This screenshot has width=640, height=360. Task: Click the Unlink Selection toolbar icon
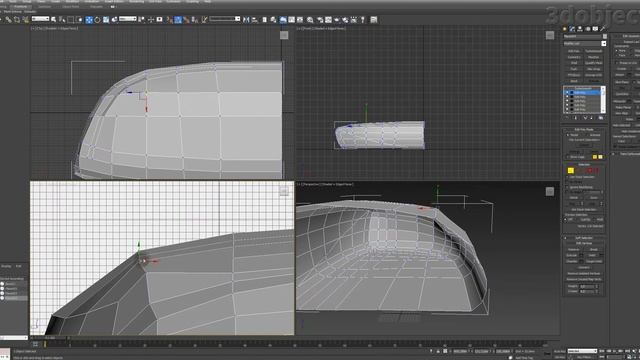coord(17,20)
